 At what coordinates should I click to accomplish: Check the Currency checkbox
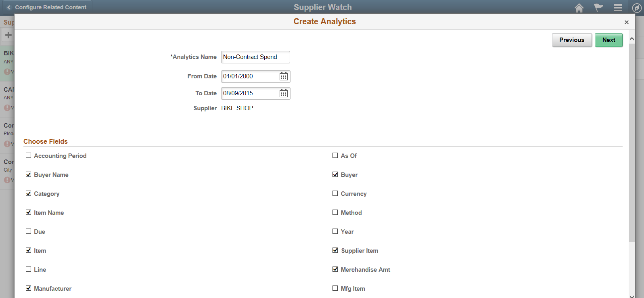[335, 193]
